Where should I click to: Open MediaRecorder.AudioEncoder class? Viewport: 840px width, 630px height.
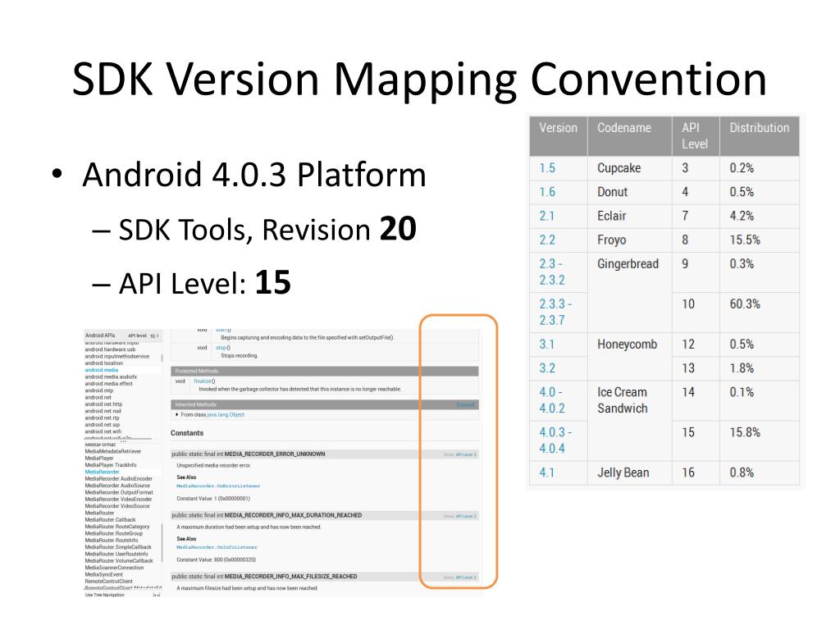[x=118, y=479]
